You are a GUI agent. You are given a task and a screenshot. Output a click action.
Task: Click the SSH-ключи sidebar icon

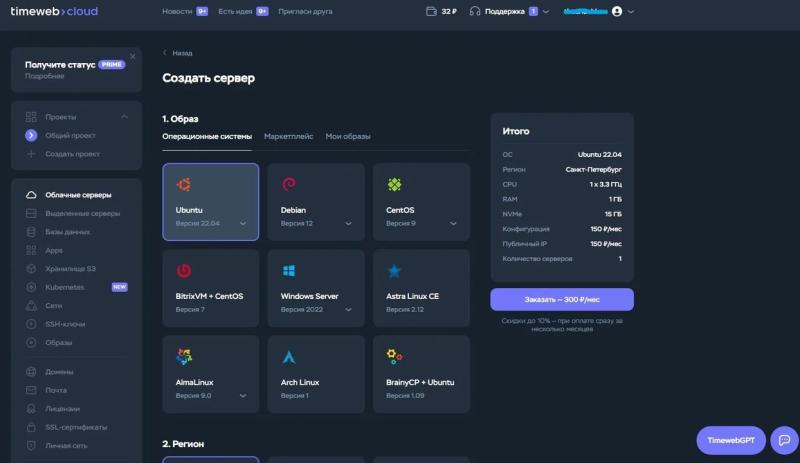[31, 324]
